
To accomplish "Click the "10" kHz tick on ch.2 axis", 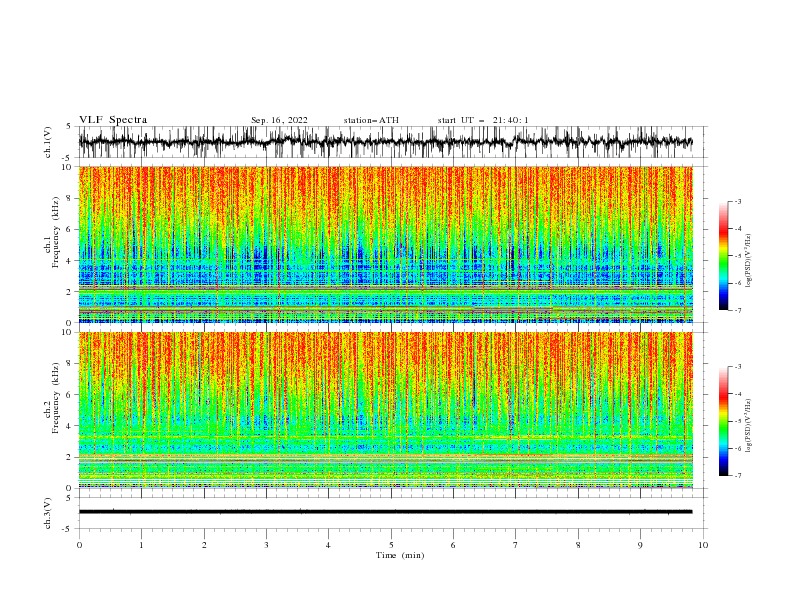I will tap(68, 332).
